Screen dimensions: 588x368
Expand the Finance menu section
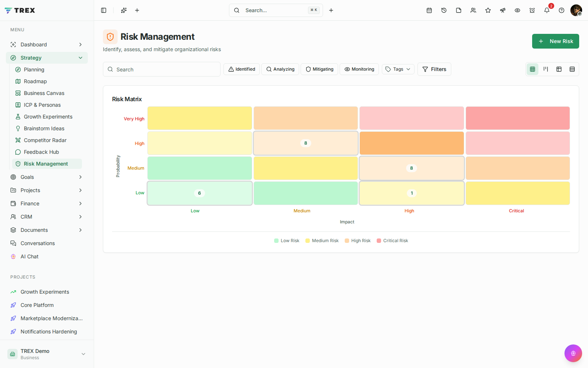pyautogui.click(x=47, y=204)
